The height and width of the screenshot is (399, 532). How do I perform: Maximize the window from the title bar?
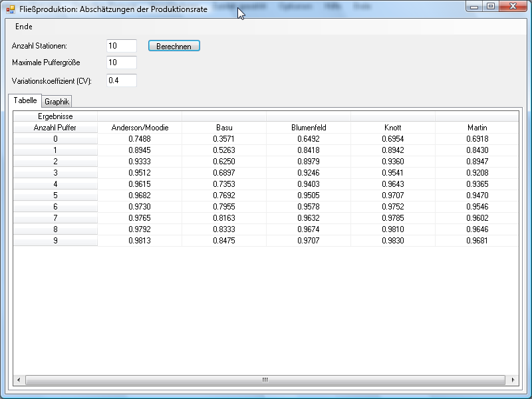coord(491,7)
